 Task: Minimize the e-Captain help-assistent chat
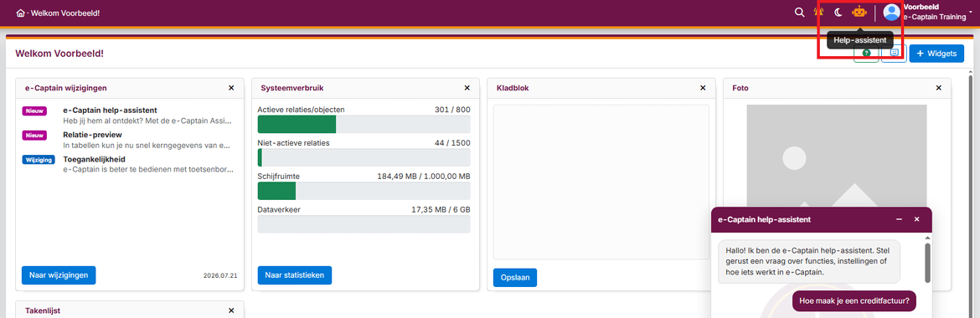click(x=899, y=219)
